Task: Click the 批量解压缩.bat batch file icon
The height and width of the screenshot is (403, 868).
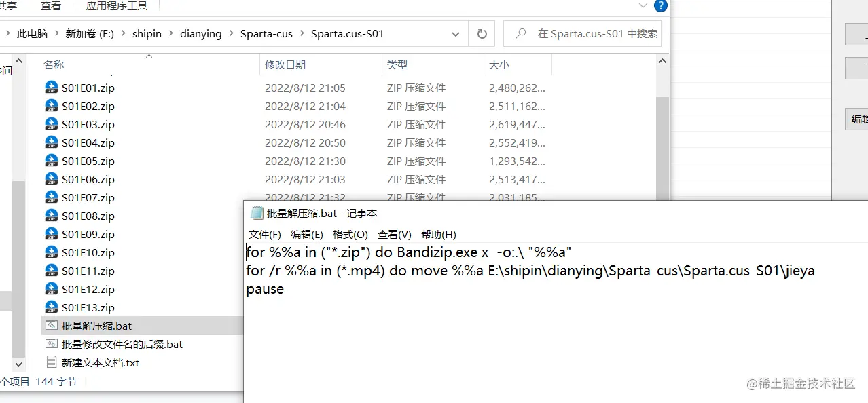Action: [x=52, y=326]
